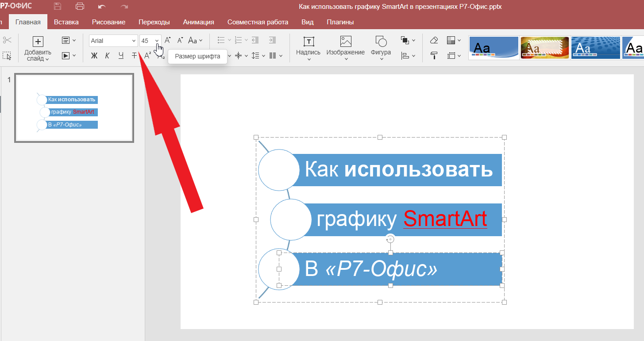
Task: Click the align shapes icon
Action: (x=405, y=56)
